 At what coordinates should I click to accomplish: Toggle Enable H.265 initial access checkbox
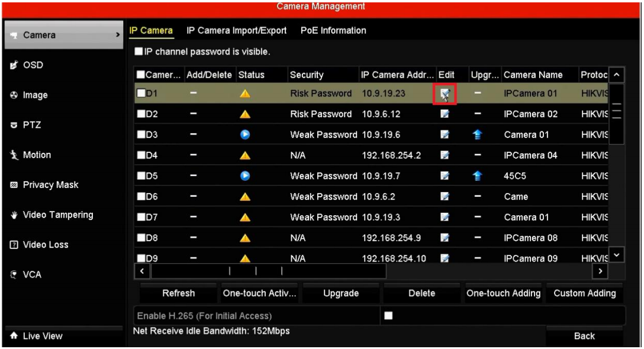(388, 316)
